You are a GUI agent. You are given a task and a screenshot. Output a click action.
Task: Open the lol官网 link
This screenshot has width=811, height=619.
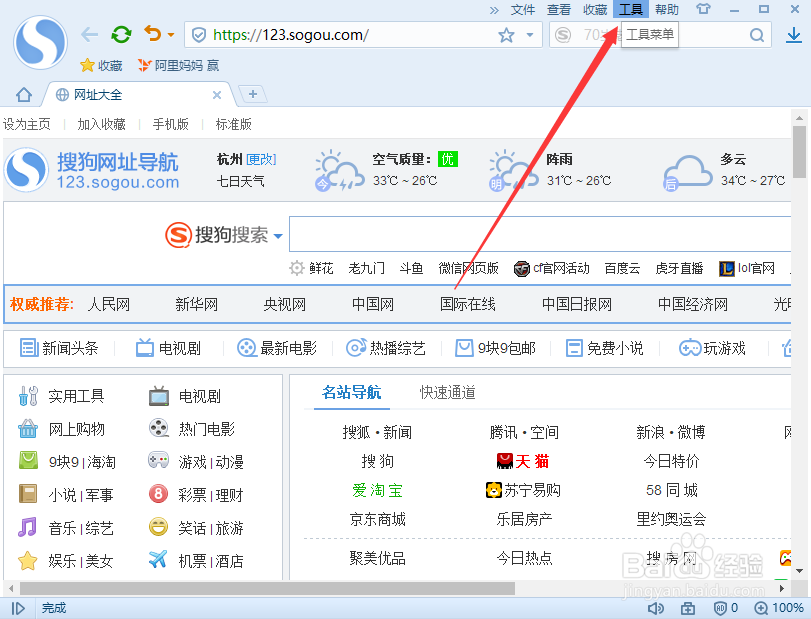[x=747, y=268]
